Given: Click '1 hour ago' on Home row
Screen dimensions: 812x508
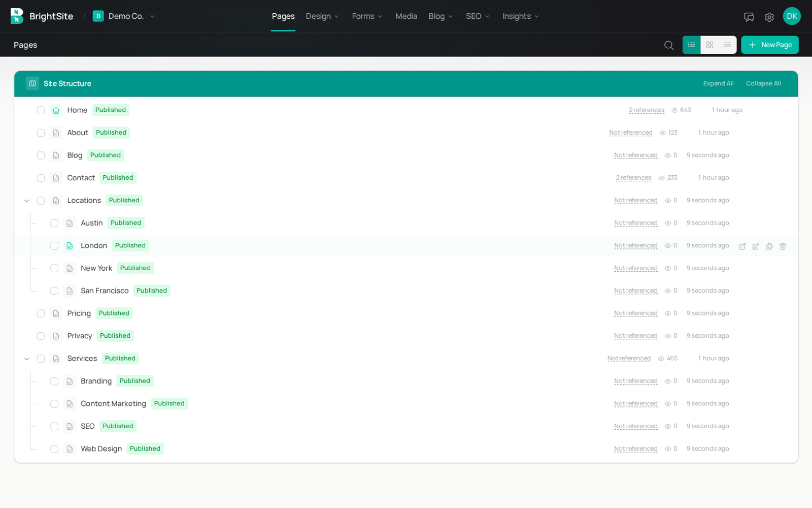Looking at the screenshot, I should [727, 110].
